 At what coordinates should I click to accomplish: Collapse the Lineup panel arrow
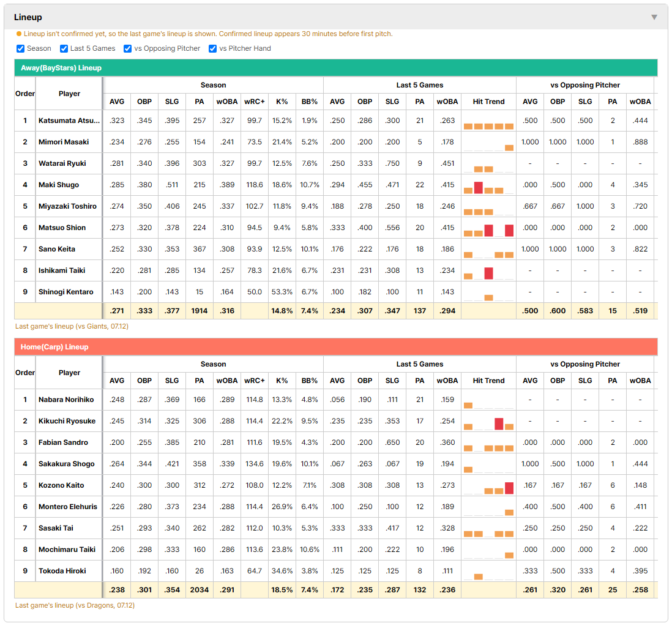[x=654, y=17]
